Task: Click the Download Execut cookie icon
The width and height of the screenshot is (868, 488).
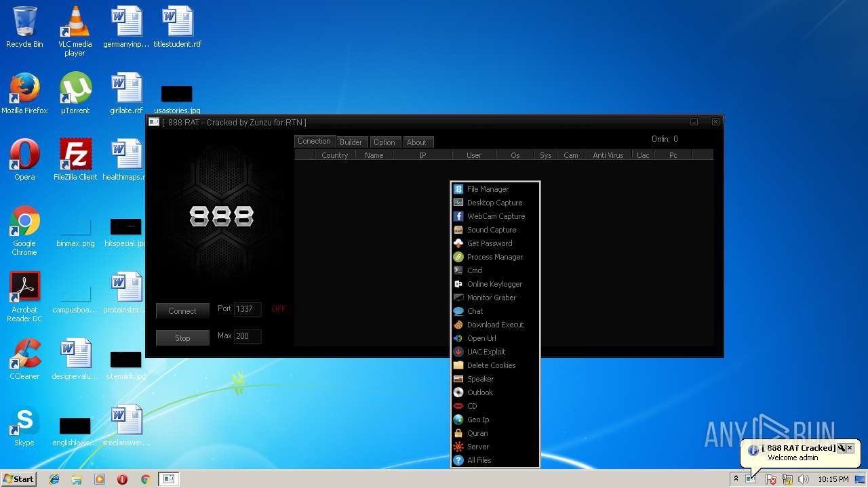Action: [458, 325]
